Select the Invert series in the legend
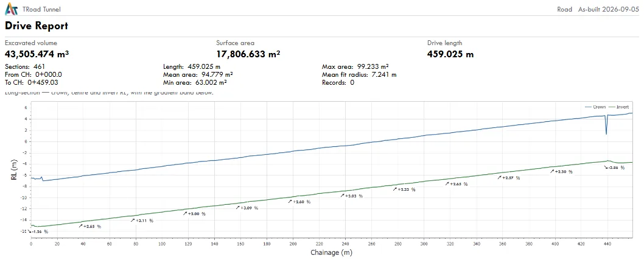The width and height of the screenshot is (644, 259). (618, 107)
